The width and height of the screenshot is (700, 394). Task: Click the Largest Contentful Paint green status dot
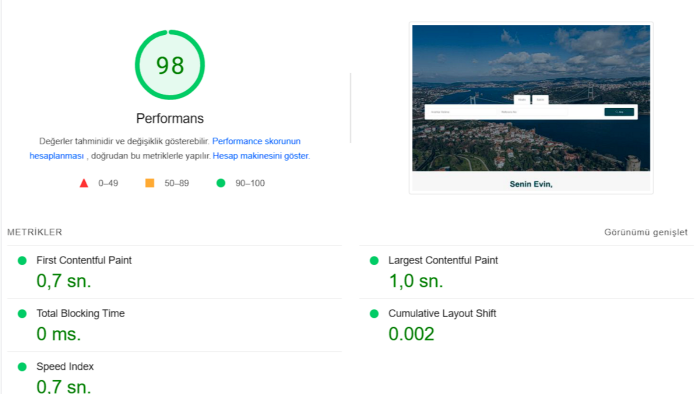coord(374,261)
